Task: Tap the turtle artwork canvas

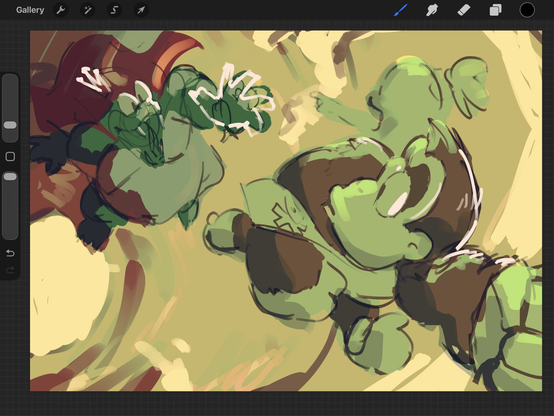Action: click(286, 211)
